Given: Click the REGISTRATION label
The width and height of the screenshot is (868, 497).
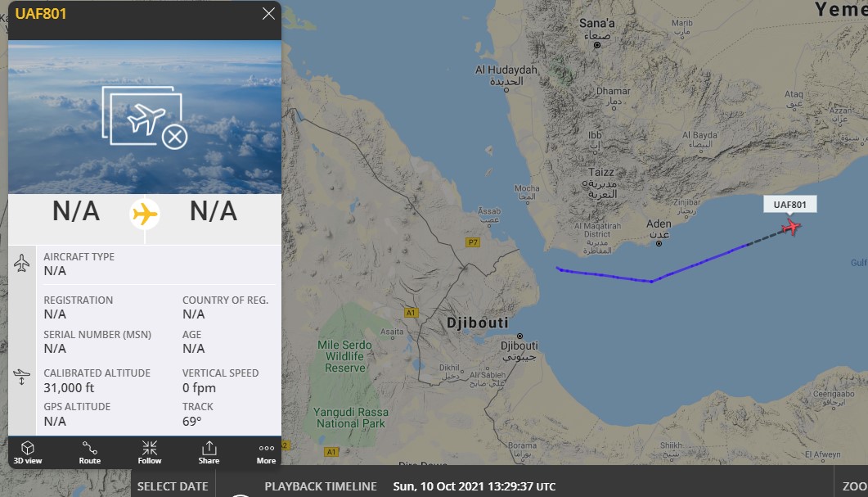Looking at the screenshot, I should click(78, 300).
